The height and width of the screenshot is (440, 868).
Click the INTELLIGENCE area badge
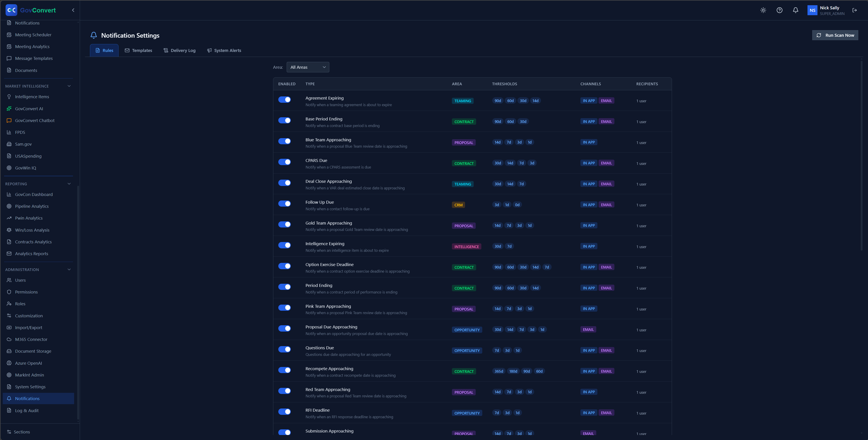click(466, 247)
